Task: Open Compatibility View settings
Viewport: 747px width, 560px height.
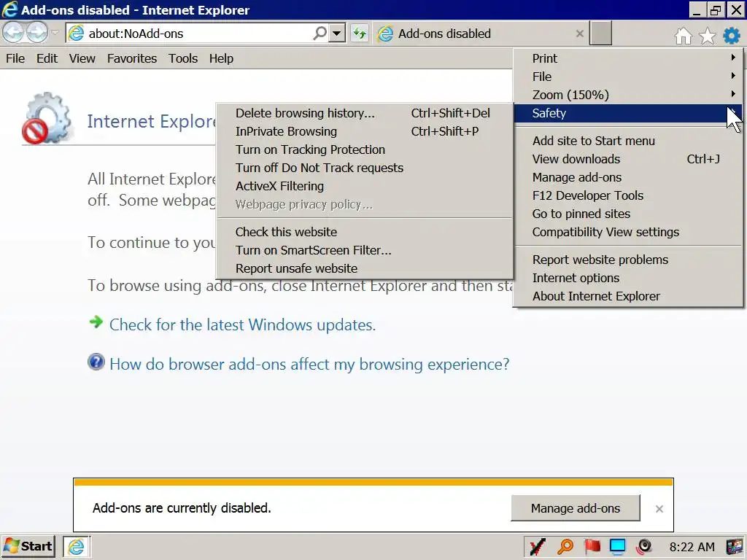Action: point(628,231)
